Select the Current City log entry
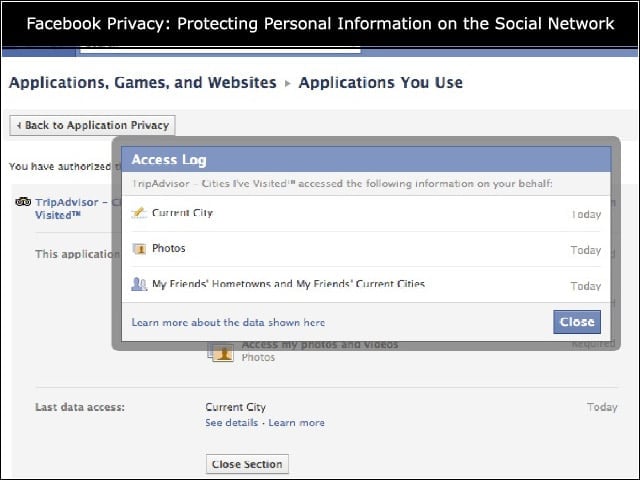This screenshot has height=480, width=640. (366, 213)
